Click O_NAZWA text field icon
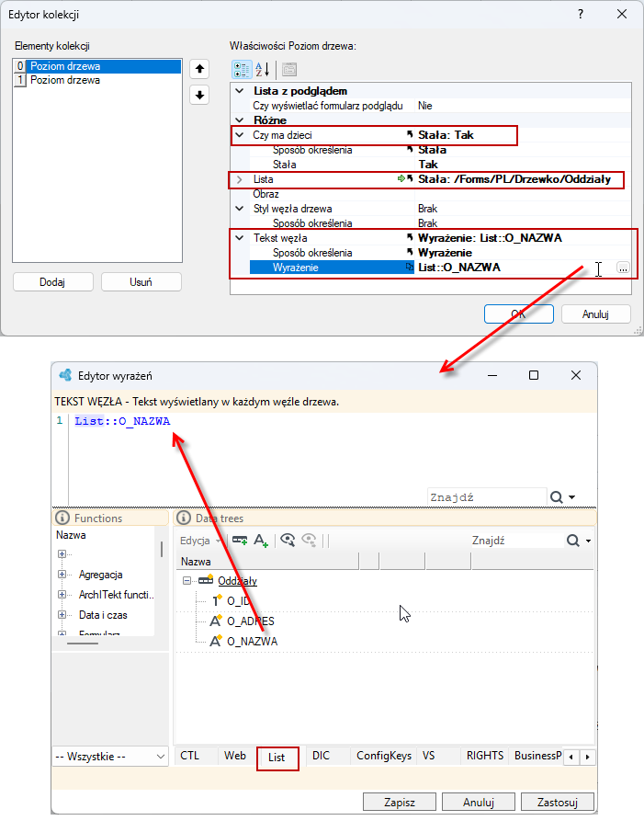Image resolution: width=644 pixels, height=832 pixels. 215,641
